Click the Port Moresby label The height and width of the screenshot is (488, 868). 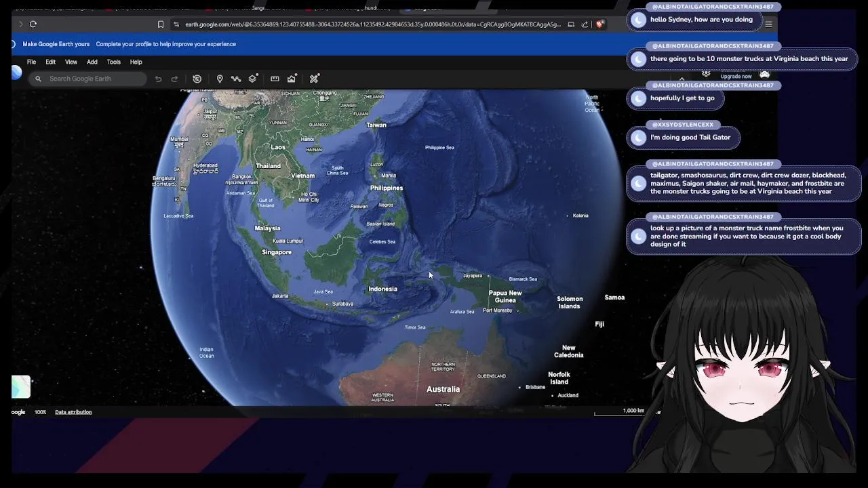tap(497, 310)
